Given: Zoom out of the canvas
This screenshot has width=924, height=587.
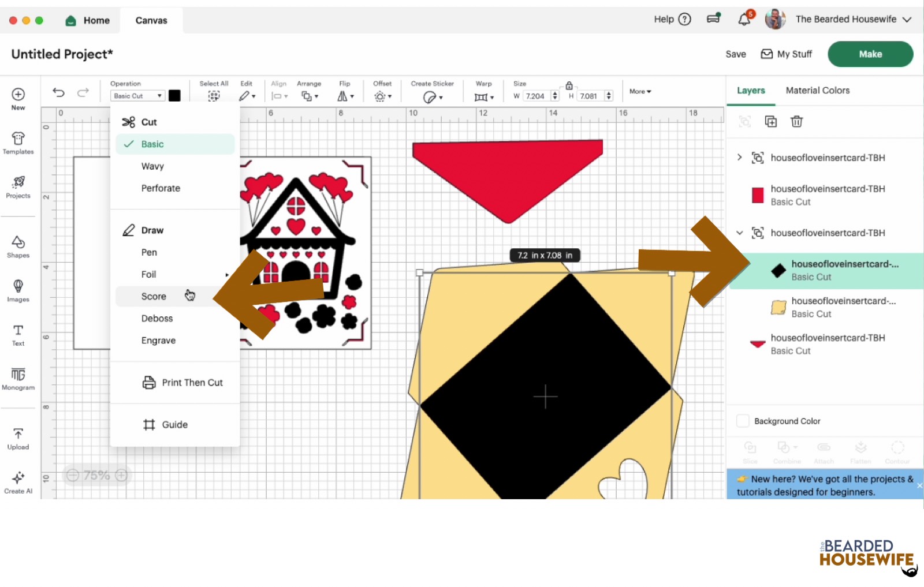Looking at the screenshot, I should coord(73,475).
